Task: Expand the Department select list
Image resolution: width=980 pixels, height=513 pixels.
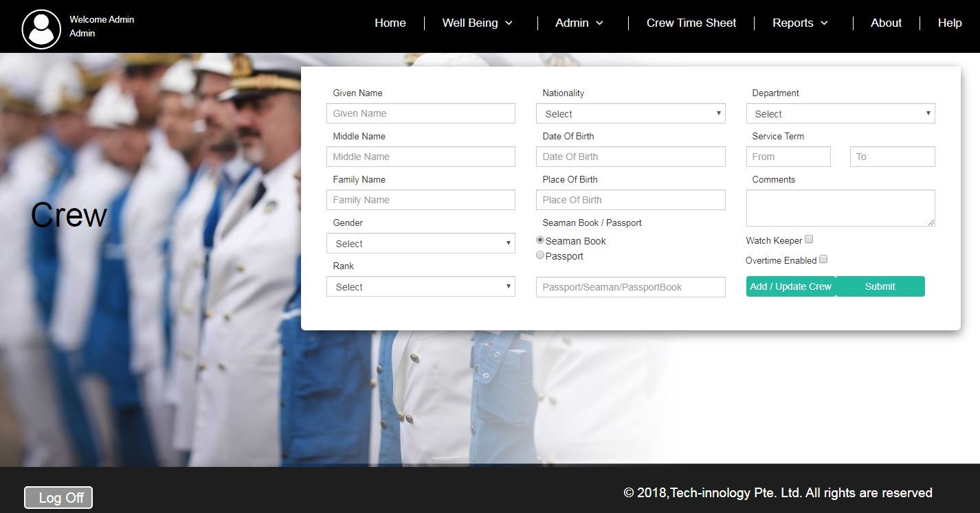Action: tap(840, 114)
